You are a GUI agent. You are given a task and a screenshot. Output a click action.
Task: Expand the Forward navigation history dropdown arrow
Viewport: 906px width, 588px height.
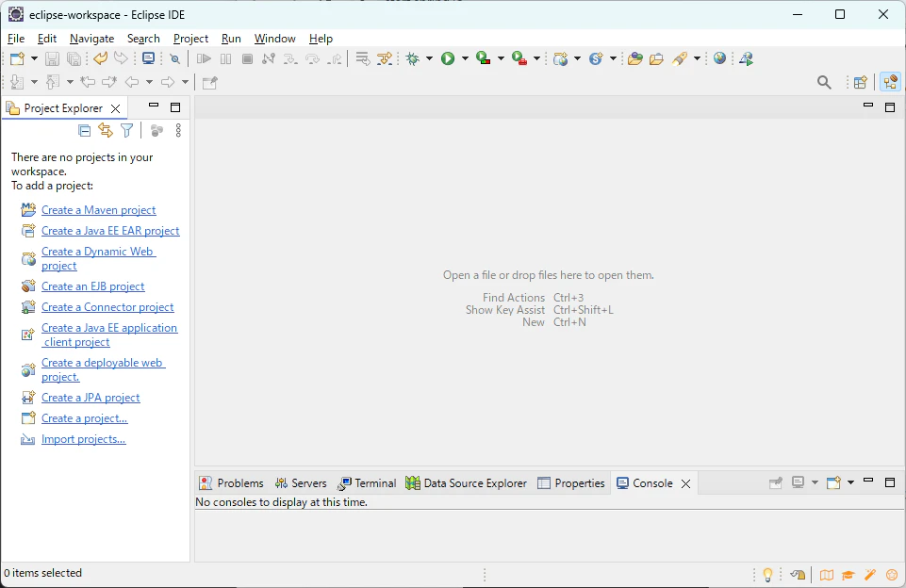point(185,83)
